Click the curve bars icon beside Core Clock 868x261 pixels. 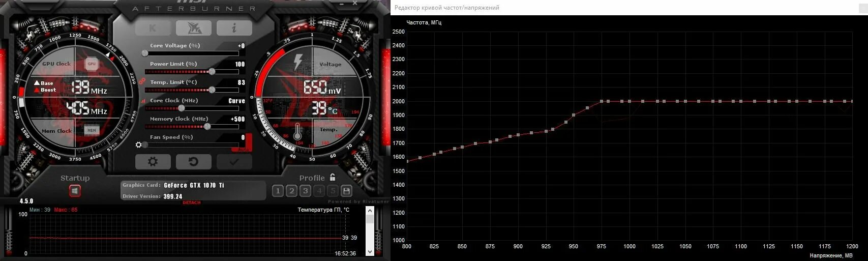144,101
